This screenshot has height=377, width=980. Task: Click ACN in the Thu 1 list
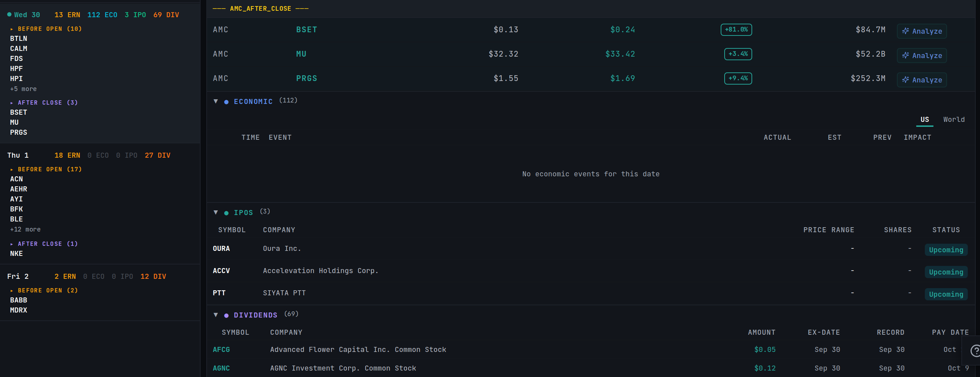(16, 179)
